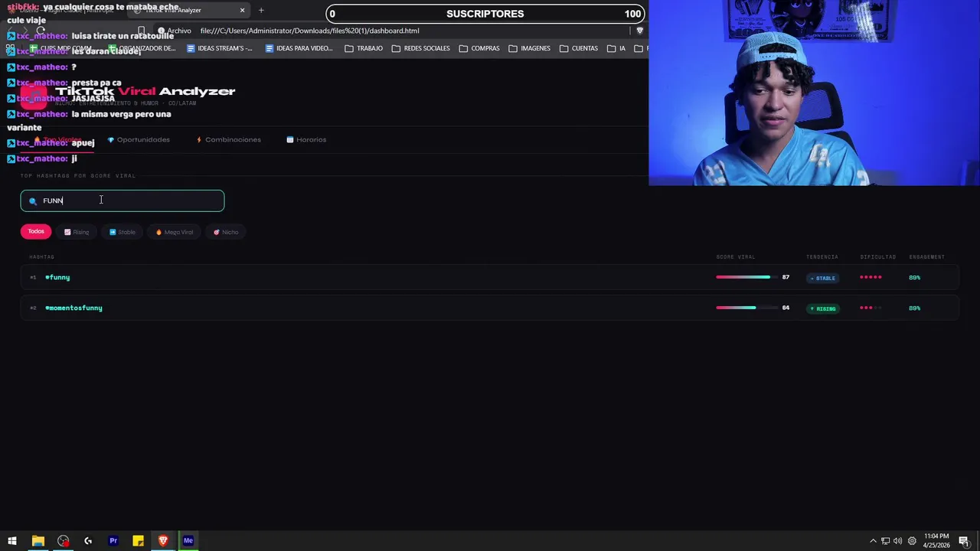The width and height of the screenshot is (980, 551).
Task: Expand the IMAGENES bookmarks folder
Action: tap(529, 48)
